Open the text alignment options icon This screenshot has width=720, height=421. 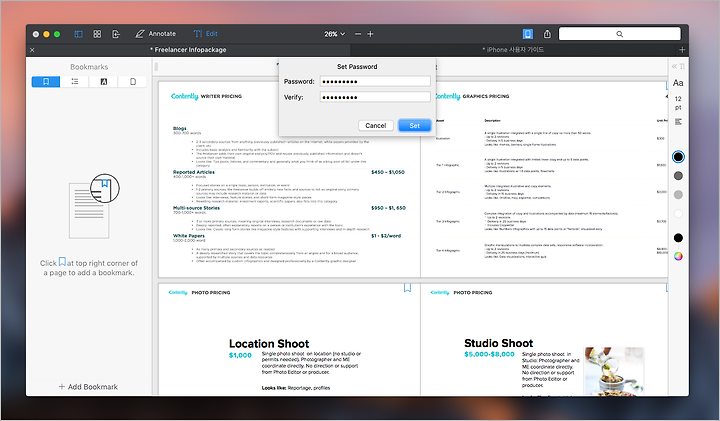tap(678, 122)
